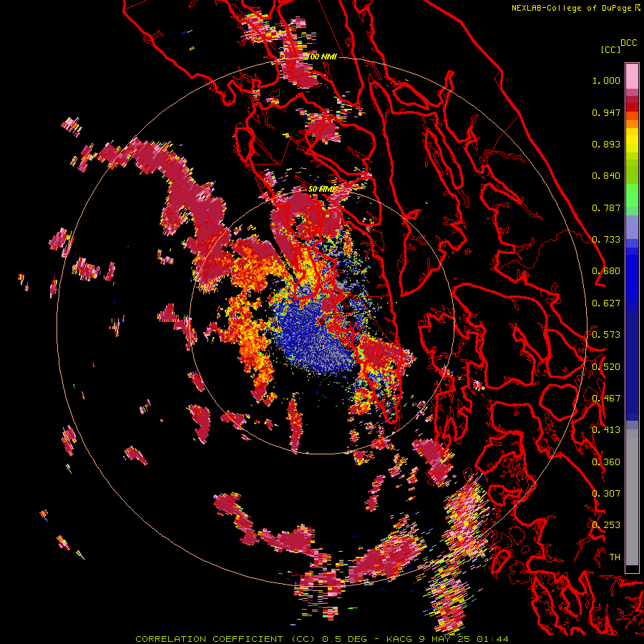Select the 0.947 scale value

606,112
